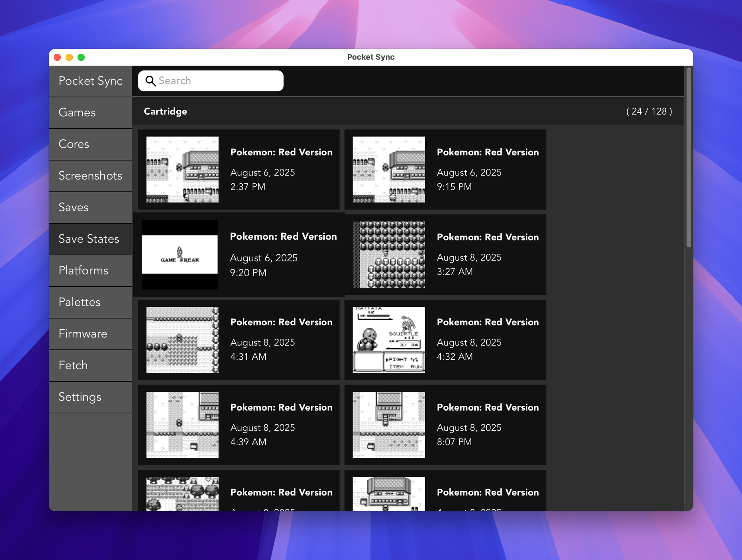Open the forest save state thumbnail from 3:27 AM
The width and height of the screenshot is (742, 560).
(389, 255)
